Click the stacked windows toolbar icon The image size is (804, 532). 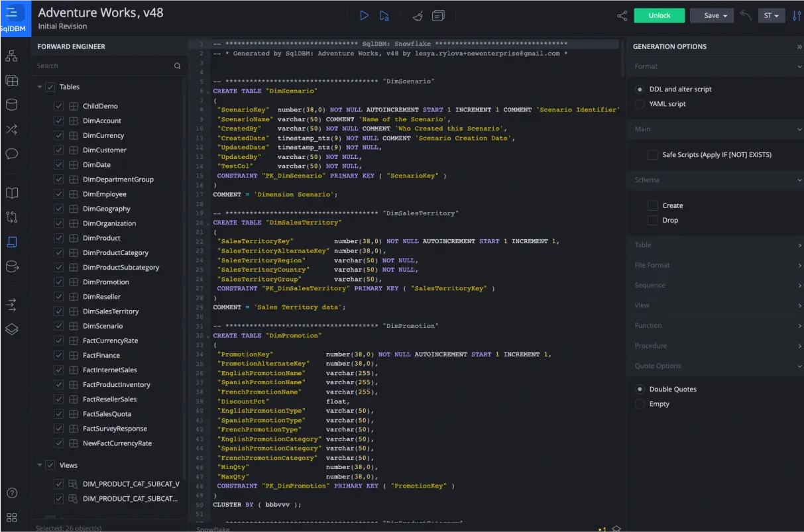[x=438, y=15]
